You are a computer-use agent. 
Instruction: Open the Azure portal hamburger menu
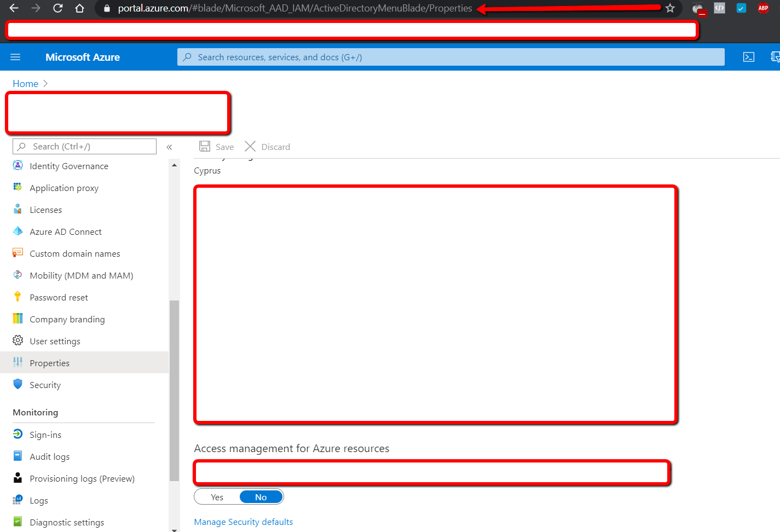[15, 57]
